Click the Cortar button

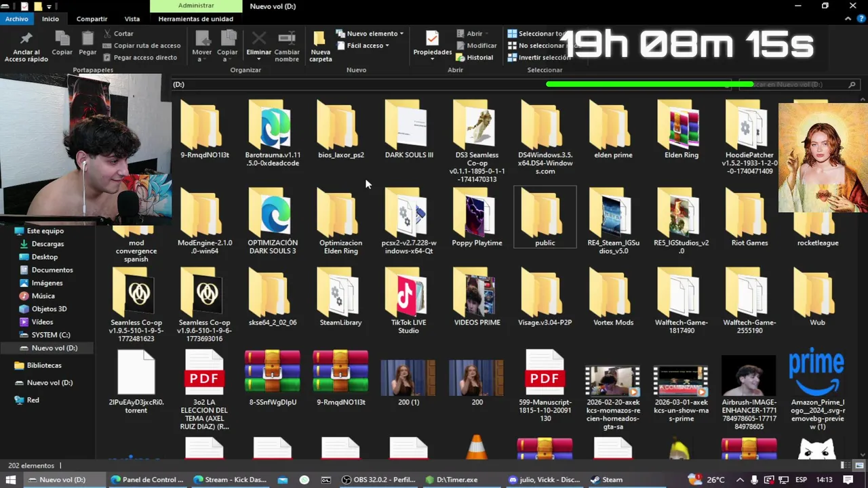pos(119,33)
